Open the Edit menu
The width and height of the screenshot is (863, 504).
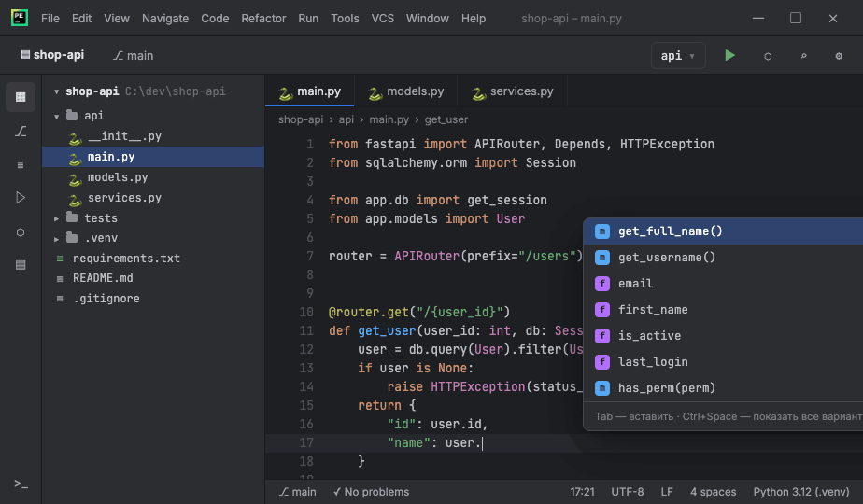pos(81,18)
